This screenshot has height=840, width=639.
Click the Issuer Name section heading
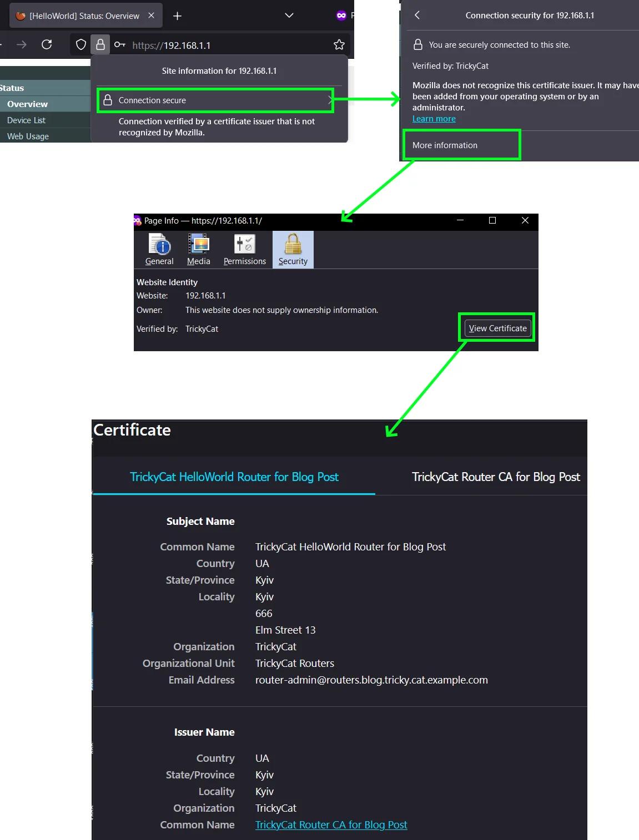click(x=204, y=732)
